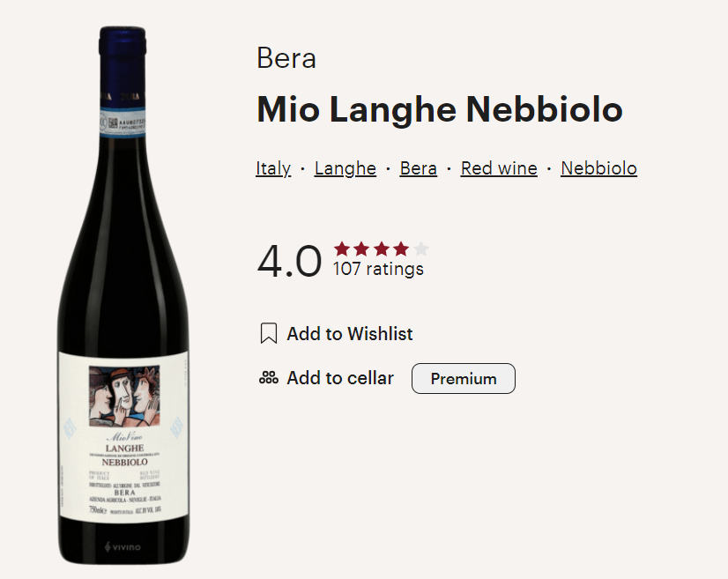The width and height of the screenshot is (728, 579).
Task: Click the first red rating star
Action: [x=342, y=249]
